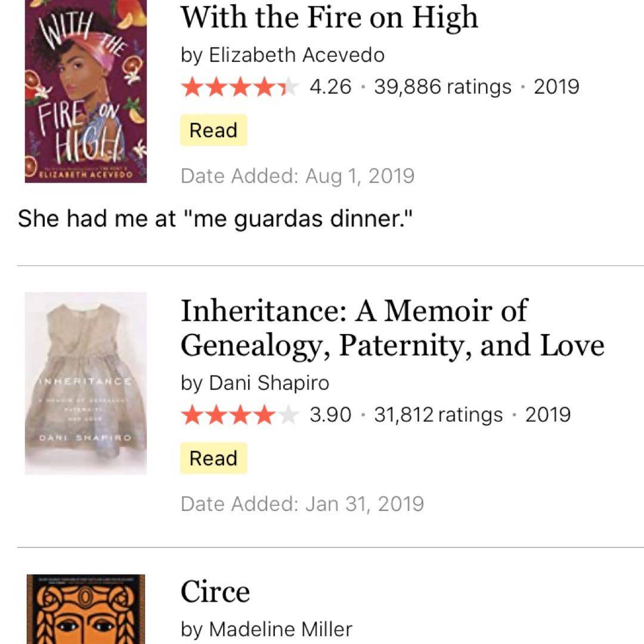Viewport: 644px width, 644px height.
Task: Tap the With the Fire on High title
Action: click(x=329, y=17)
